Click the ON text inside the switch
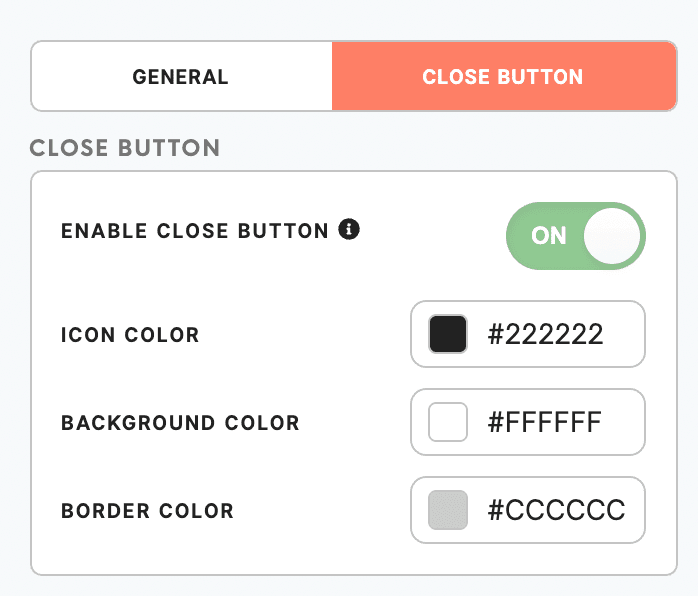This screenshot has height=596, width=698. click(x=548, y=236)
